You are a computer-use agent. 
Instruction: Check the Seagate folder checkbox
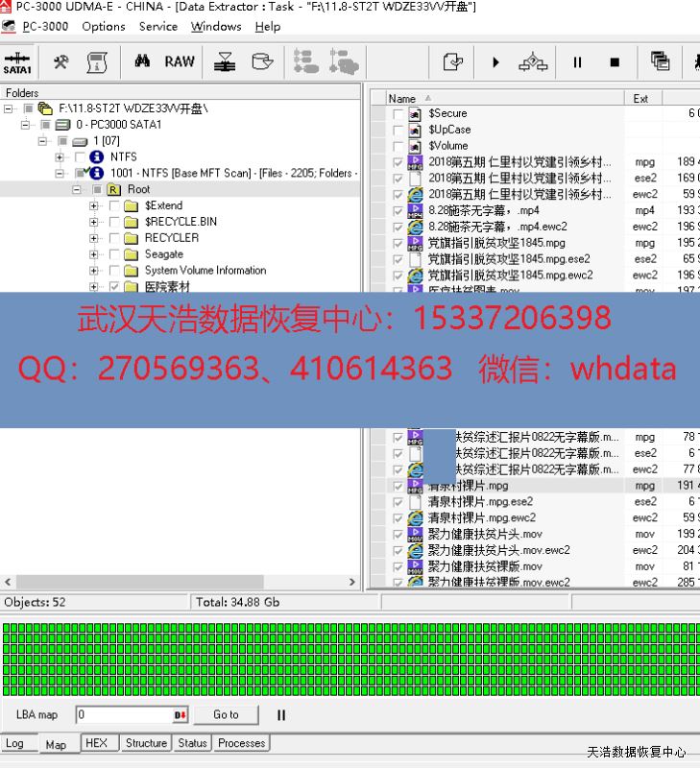[115, 254]
